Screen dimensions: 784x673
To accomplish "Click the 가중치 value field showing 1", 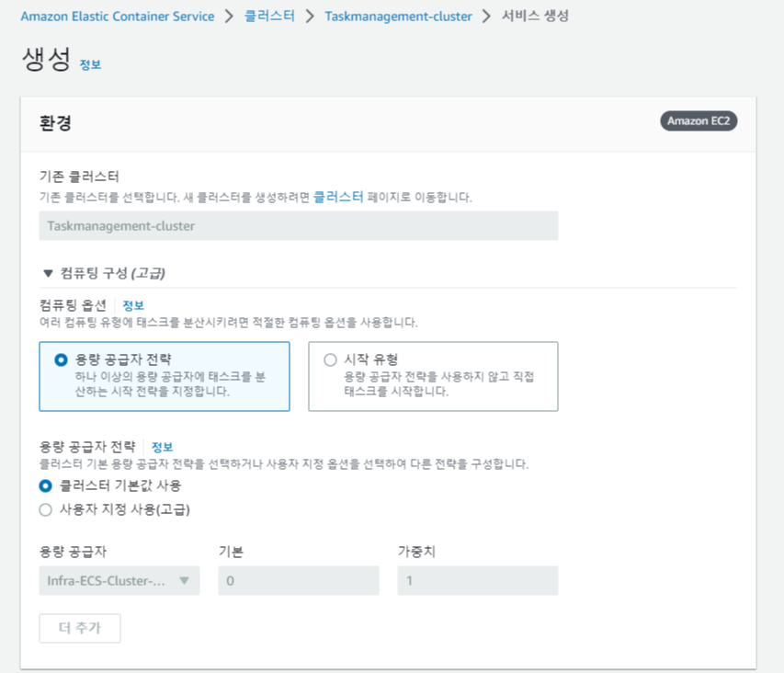I will [x=478, y=580].
